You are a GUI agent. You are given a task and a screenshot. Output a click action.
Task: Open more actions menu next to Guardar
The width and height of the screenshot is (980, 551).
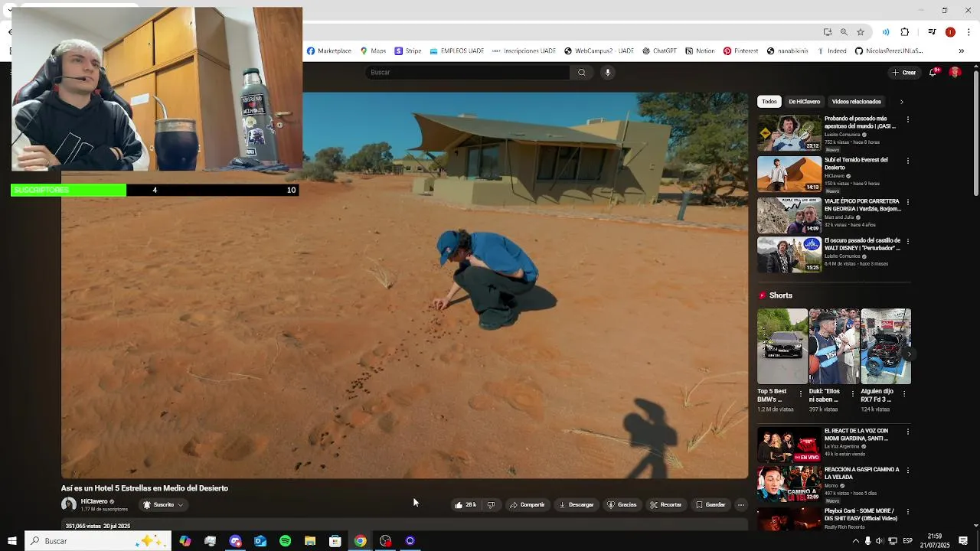coord(740,505)
